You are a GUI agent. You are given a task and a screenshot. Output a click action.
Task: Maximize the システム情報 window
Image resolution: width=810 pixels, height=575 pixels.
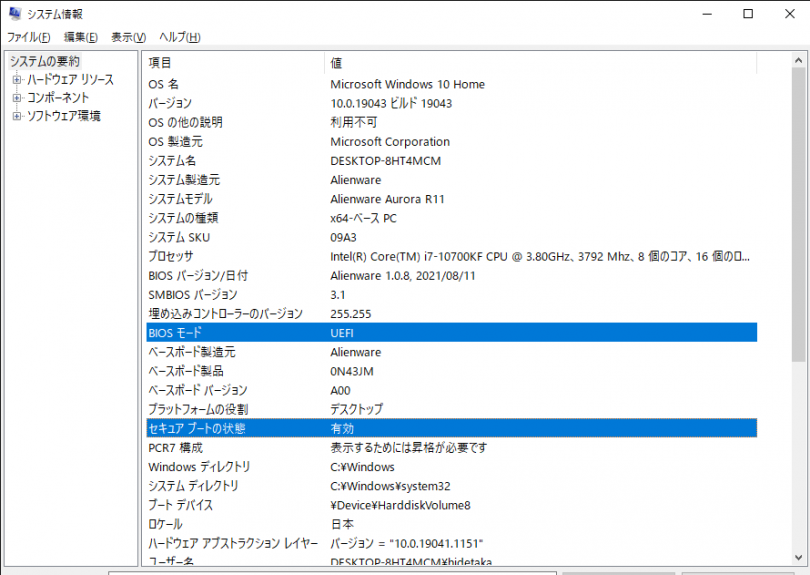[747, 14]
